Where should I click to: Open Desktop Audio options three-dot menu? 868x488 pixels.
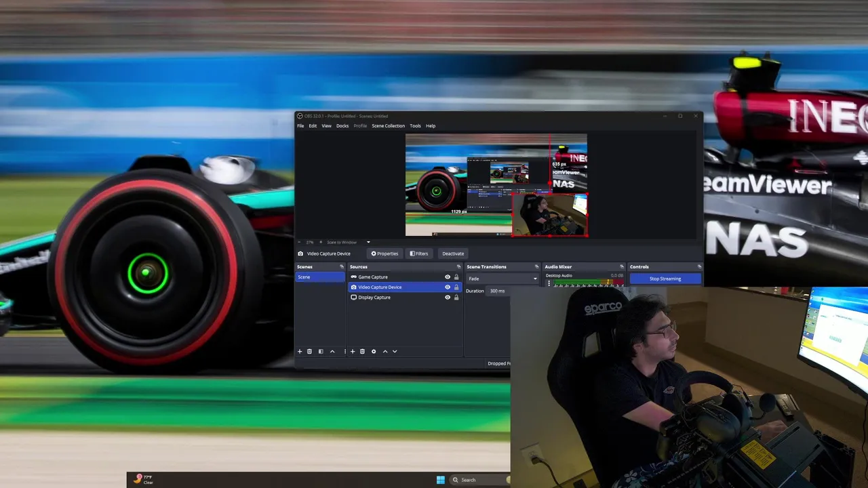549,283
